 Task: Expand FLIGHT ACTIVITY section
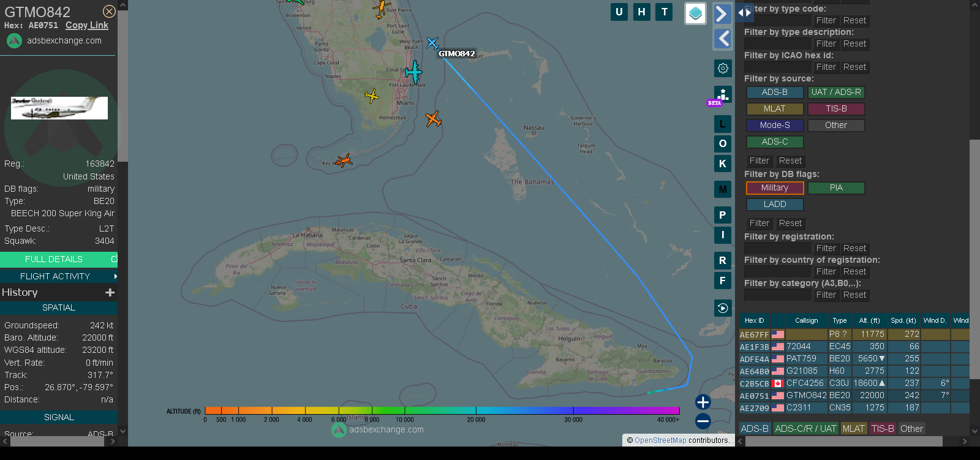tap(58, 276)
